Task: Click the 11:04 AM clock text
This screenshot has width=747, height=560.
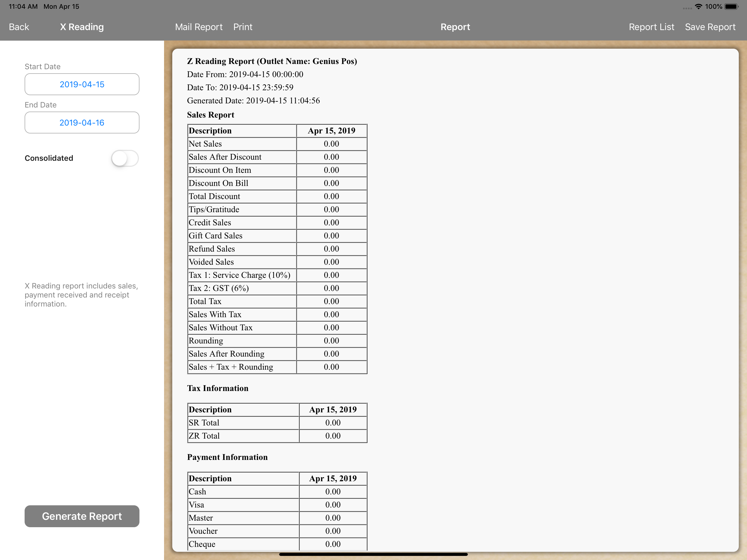Action: coord(23,6)
